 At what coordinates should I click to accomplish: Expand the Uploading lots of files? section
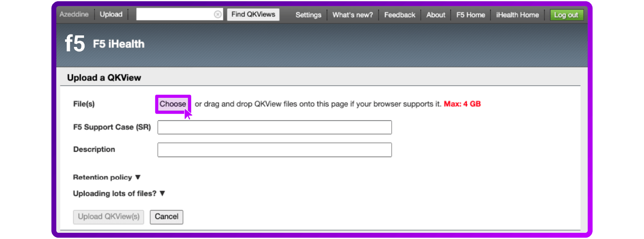pyautogui.click(x=119, y=193)
